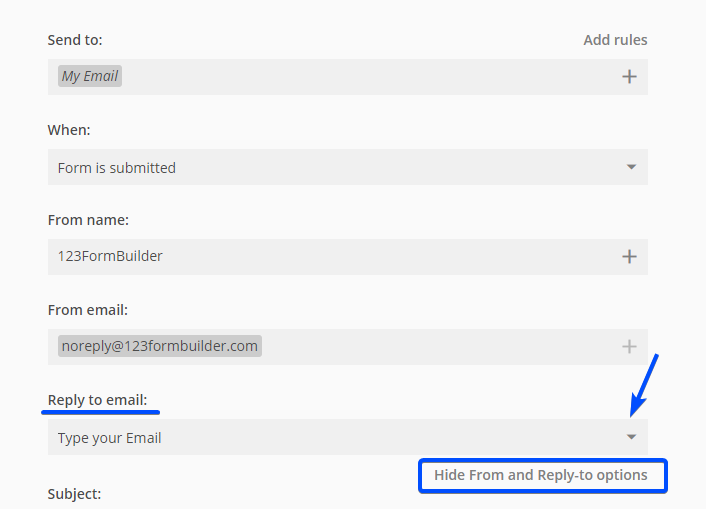
Task: Click the plus icon in From name field
Action: click(629, 257)
